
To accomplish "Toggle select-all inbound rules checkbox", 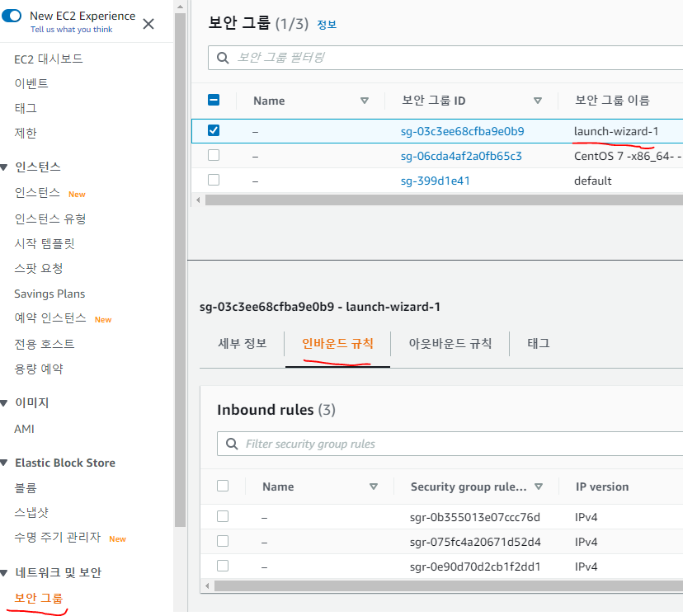I will (223, 486).
